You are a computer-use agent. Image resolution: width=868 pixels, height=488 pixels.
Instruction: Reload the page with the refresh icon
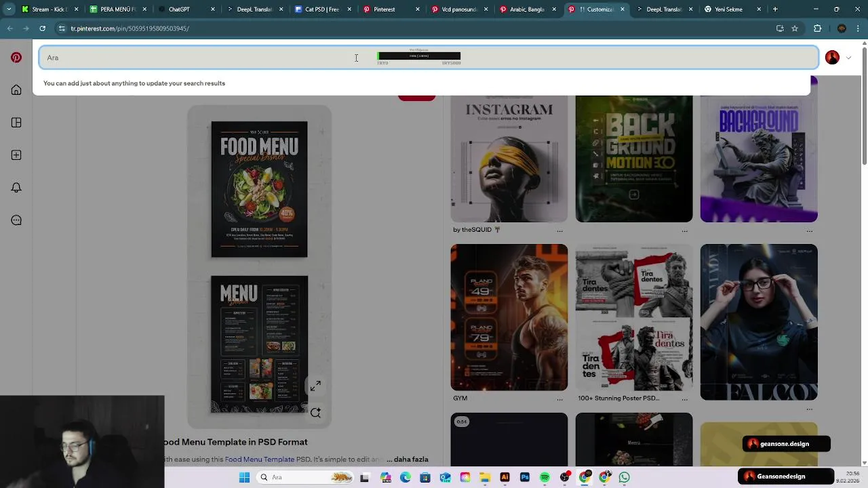[x=42, y=28]
